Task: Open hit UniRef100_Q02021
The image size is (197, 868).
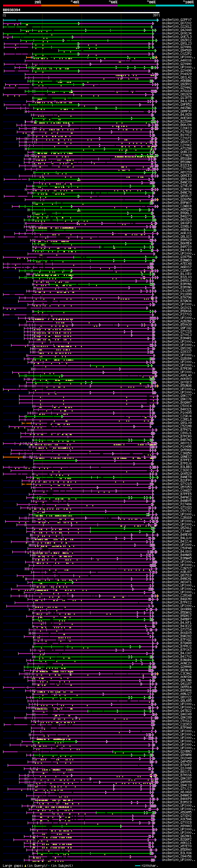Action: 177,308
